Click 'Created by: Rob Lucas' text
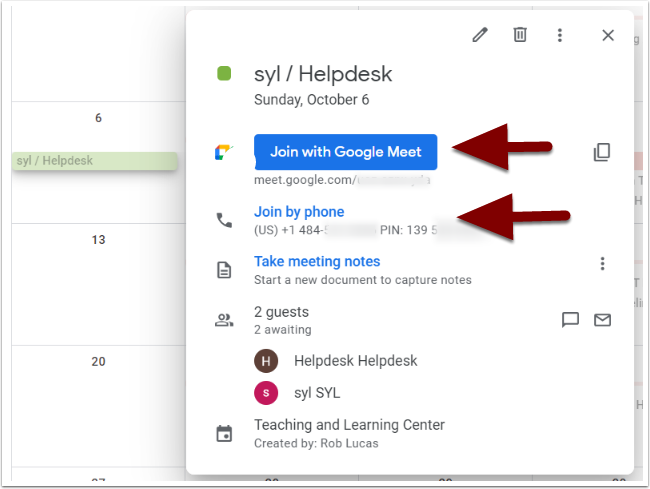The image size is (650, 489). coord(316,443)
